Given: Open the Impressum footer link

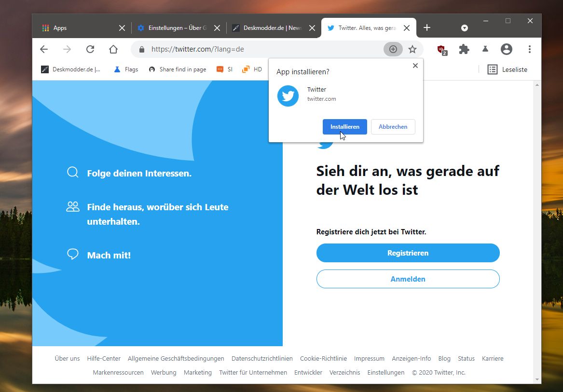Looking at the screenshot, I should (369, 359).
